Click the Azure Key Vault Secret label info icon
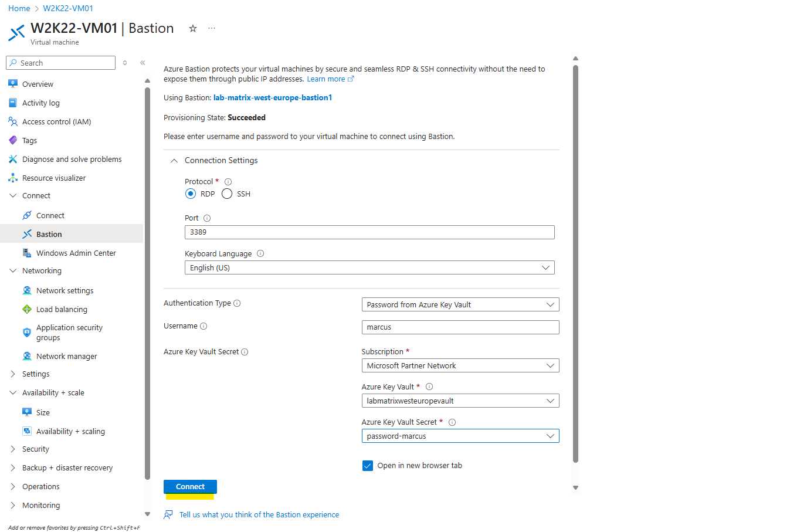 point(245,352)
